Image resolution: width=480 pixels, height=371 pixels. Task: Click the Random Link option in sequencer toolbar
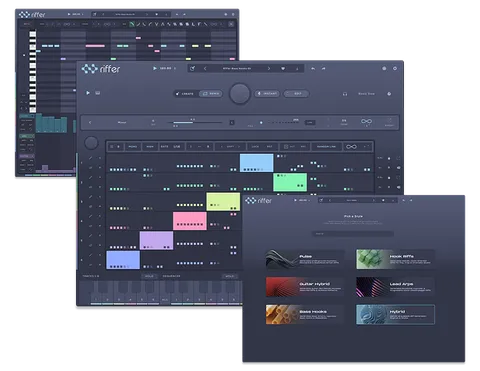tap(326, 147)
